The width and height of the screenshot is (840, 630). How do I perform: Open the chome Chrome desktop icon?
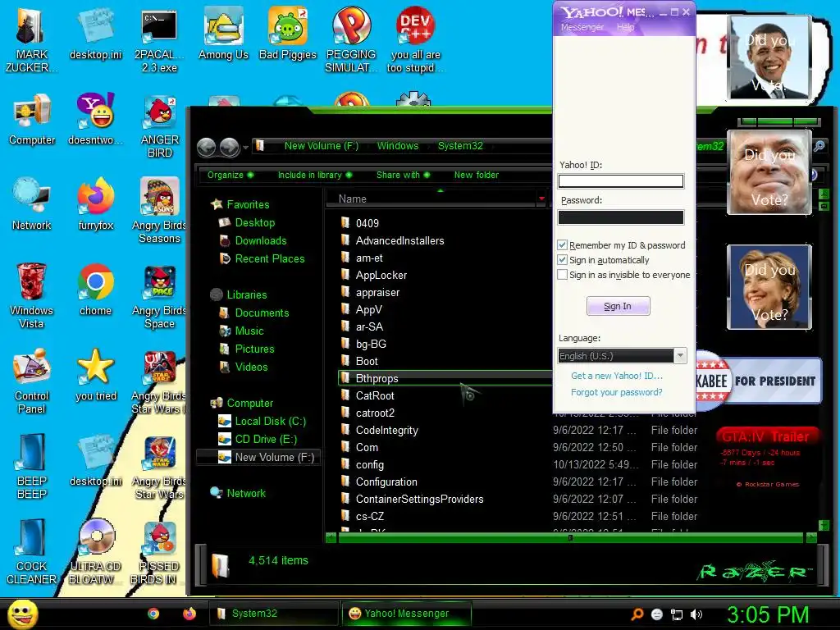[x=95, y=290]
